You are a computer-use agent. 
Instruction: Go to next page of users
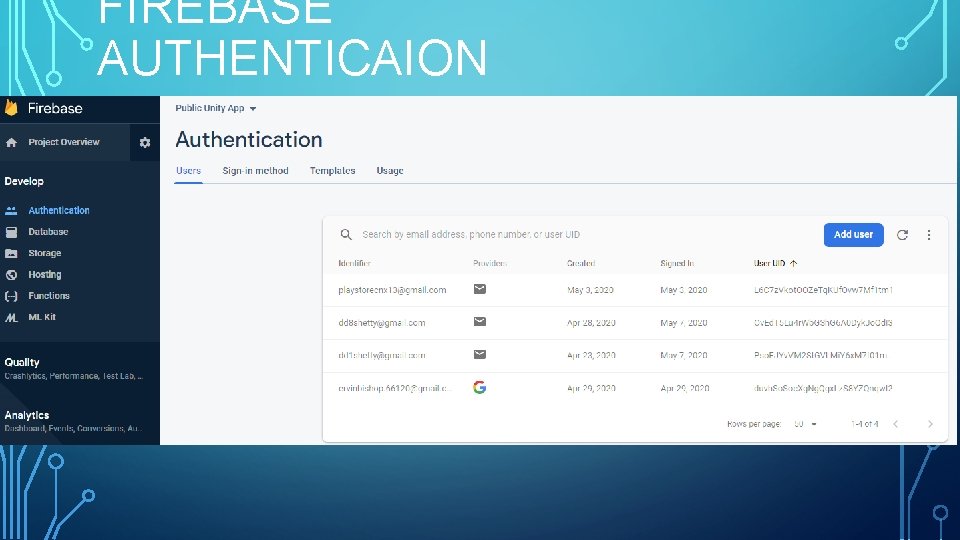(x=930, y=424)
